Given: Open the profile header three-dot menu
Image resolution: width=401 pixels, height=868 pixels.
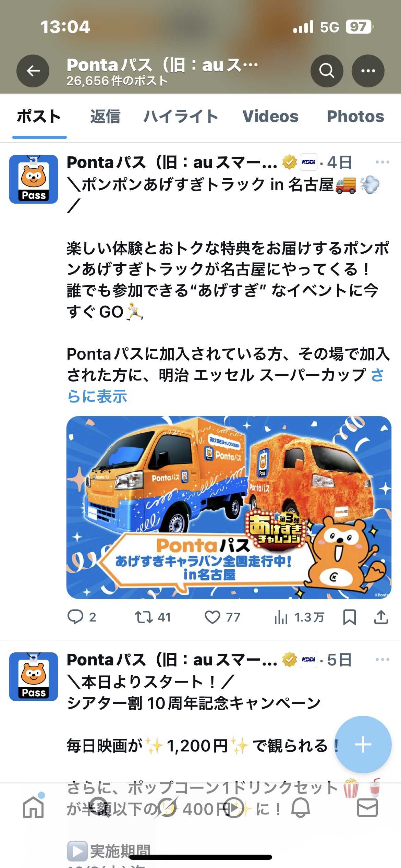Looking at the screenshot, I should pyautogui.click(x=368, y=71).
